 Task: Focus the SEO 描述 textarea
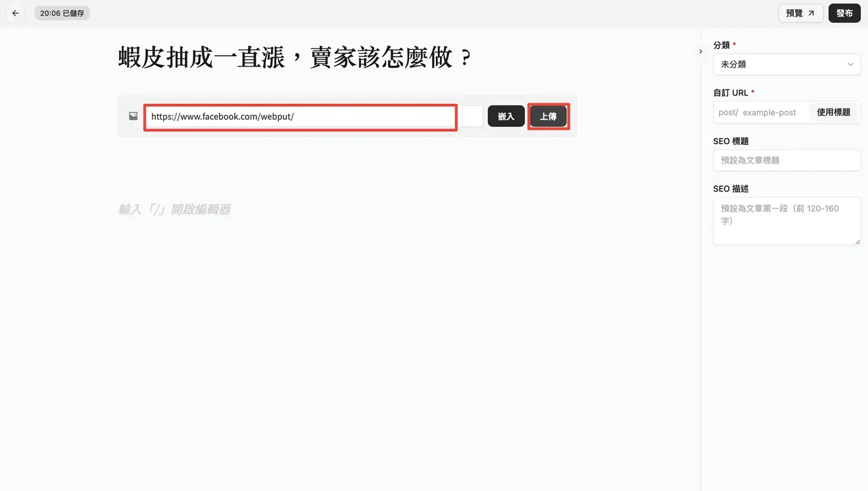(x=786, y=221)
